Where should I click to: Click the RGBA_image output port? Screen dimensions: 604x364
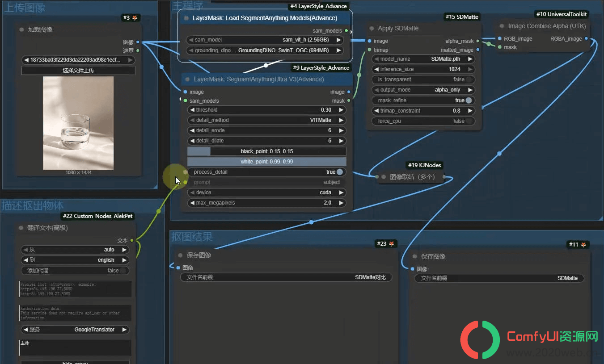click(587, 39)
